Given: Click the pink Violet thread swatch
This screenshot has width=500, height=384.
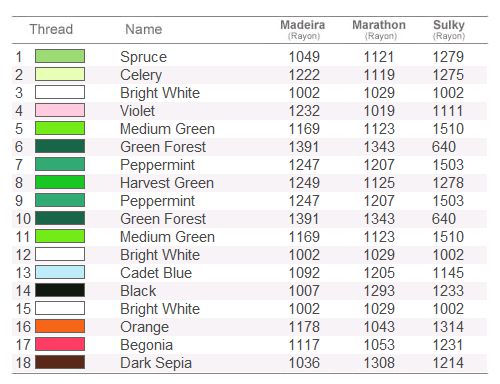Looking at the screenshot, I should coord(60,110).
